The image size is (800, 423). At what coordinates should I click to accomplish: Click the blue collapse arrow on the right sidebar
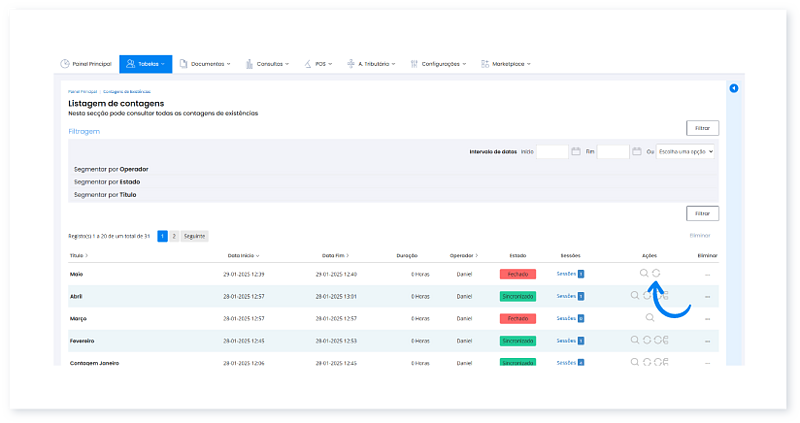[733, 89]
